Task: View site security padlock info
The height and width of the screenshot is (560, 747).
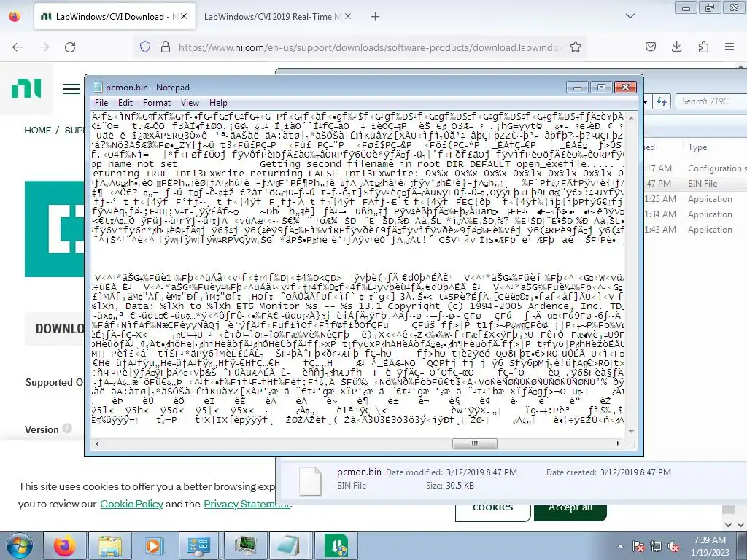Action: 166,47
